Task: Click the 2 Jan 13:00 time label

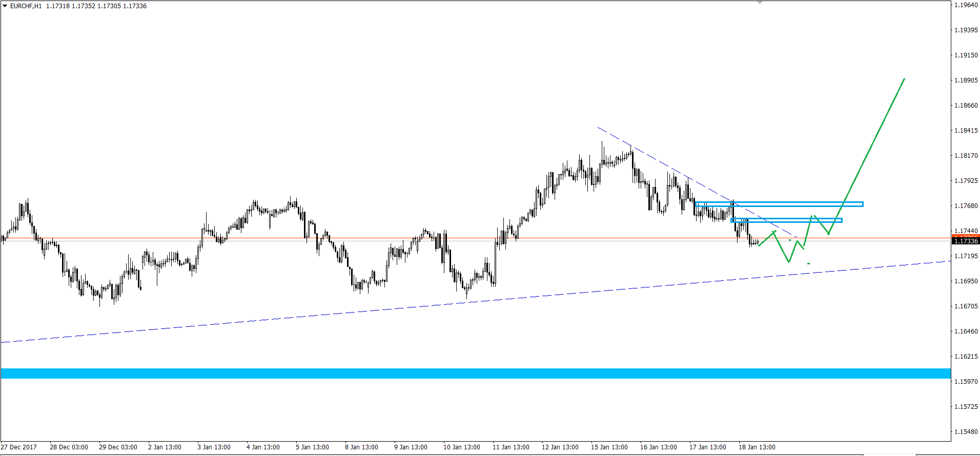Action: coord(165,447)
